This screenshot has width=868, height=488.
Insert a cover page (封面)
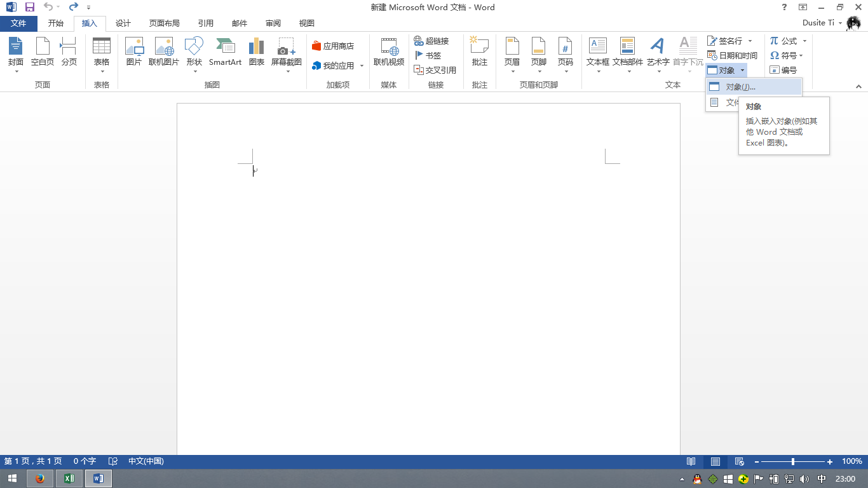16,54
